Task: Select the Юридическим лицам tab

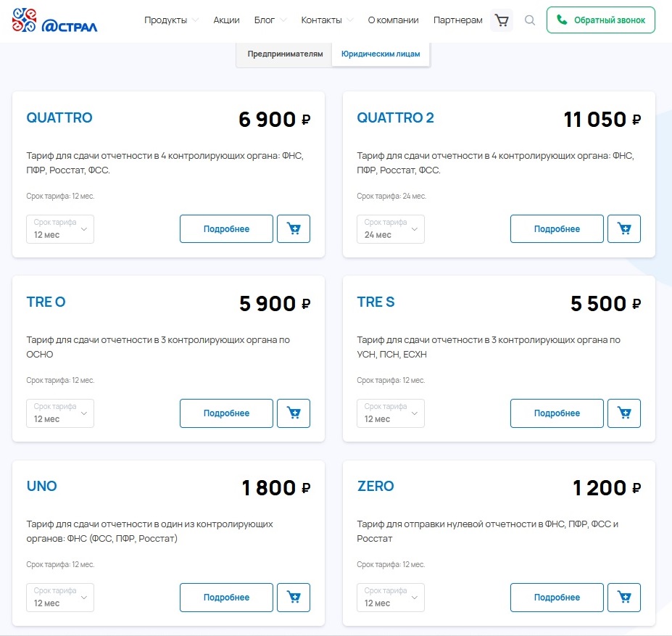Action: coord(381,54)
